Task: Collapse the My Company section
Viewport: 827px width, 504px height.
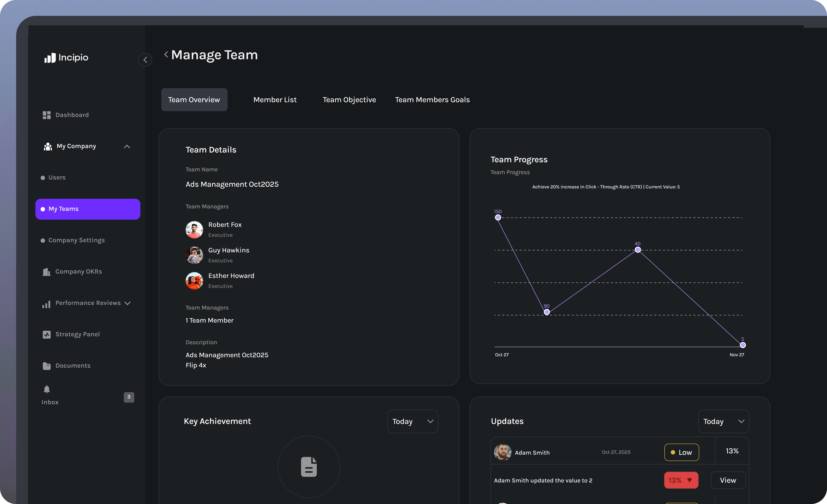Action: tap(127, 146)
